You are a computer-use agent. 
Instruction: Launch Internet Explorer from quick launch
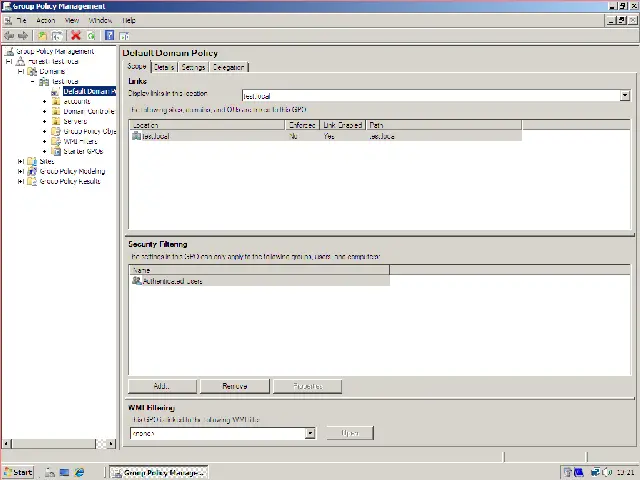79,472
